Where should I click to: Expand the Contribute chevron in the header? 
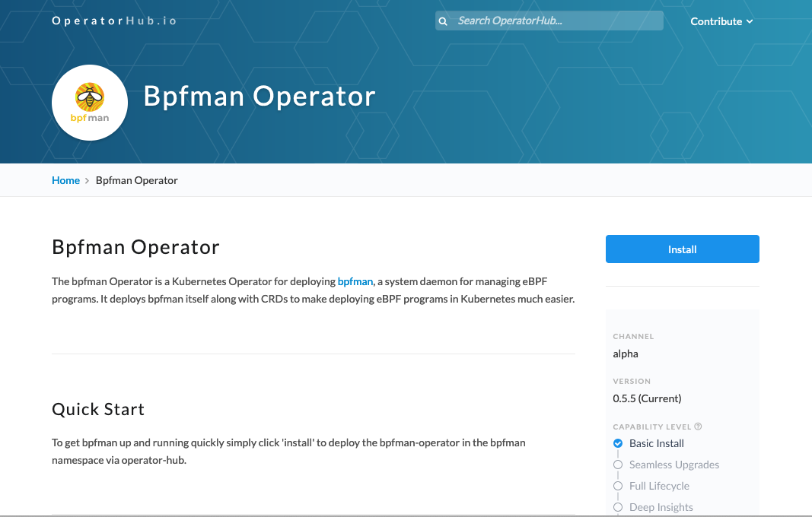[750, 22]
